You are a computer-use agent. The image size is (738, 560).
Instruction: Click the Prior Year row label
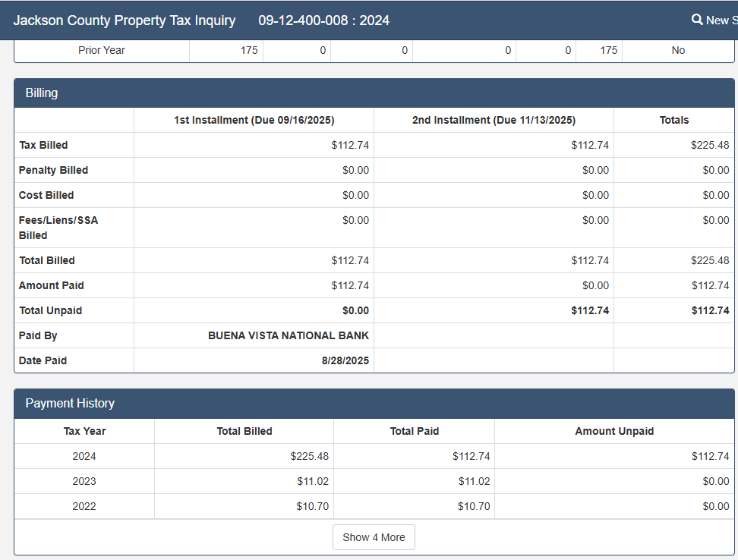(102, 50)
